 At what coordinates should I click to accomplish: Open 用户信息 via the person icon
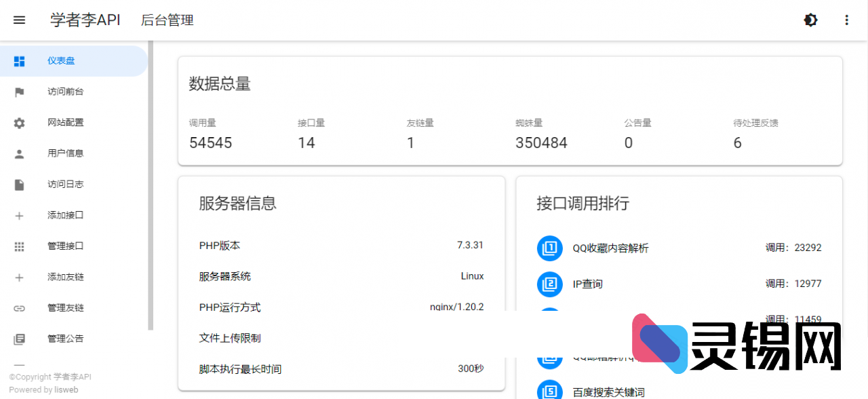(x=19, y=153)
